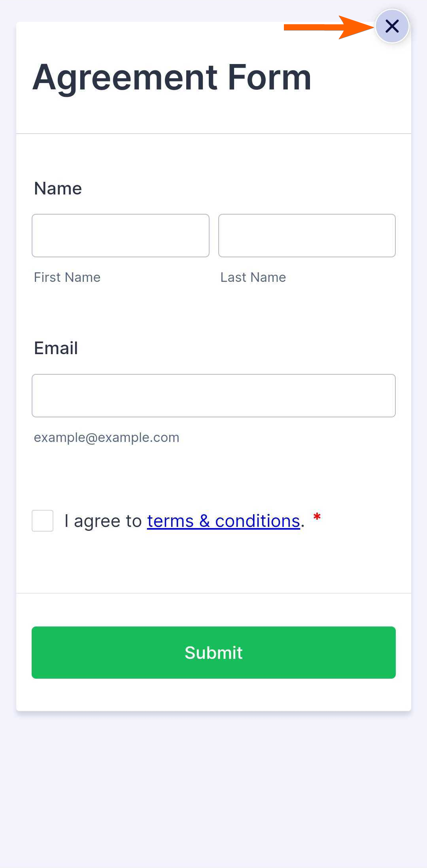This screenshot has height=868, width=427.
Task: Click the Last Name sublabel text
Action: [253, 277]
